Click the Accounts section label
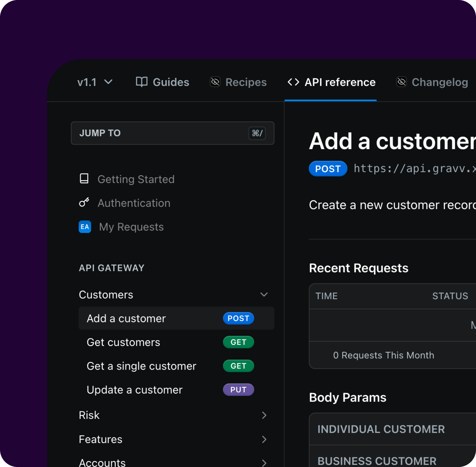Viewport: 476px width, 467px height. coord(102,463)
